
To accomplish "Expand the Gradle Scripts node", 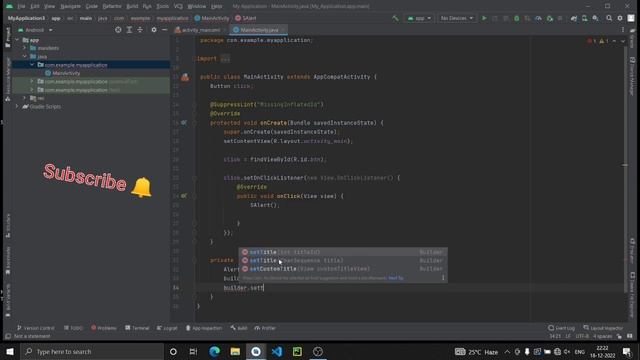I will 17,107.
